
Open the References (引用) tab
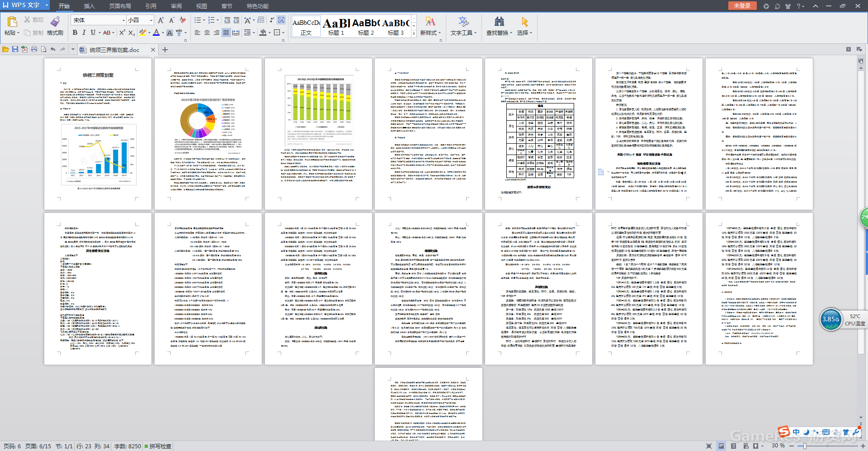pos(151,6)
